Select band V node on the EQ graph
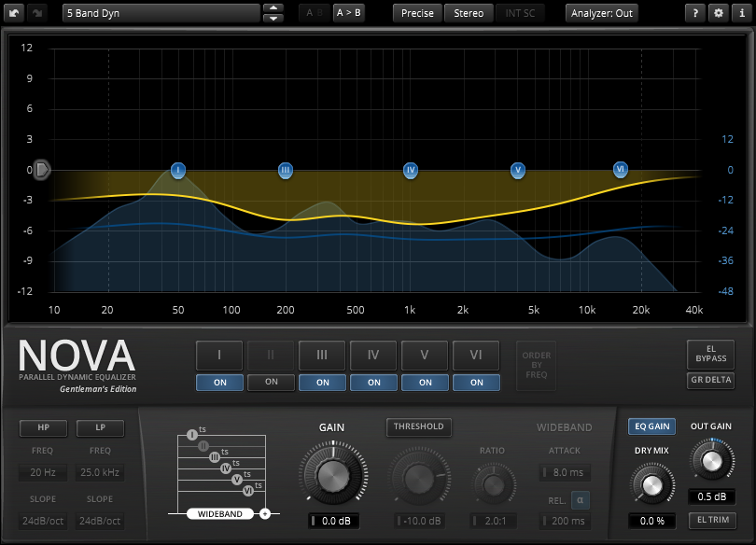 pyautogui.click(x=518, y=170)
